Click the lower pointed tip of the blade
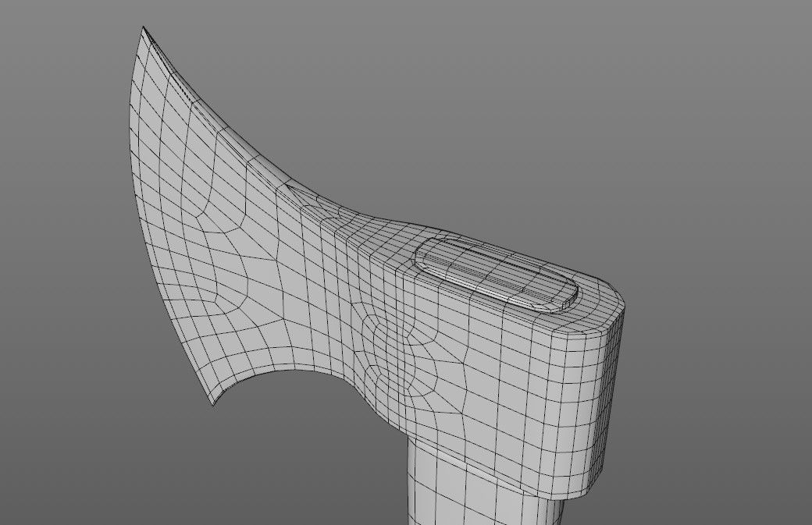 tap(212, 403)
